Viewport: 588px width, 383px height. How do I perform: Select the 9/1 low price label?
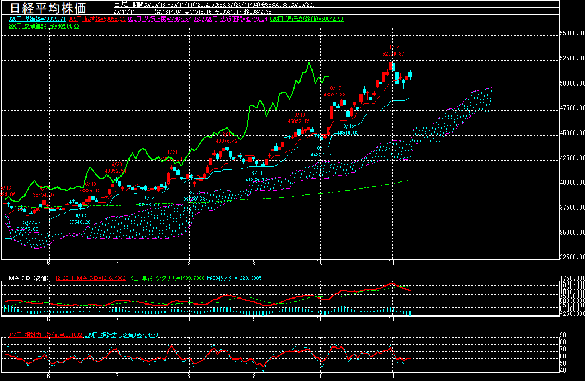[255, 176]
